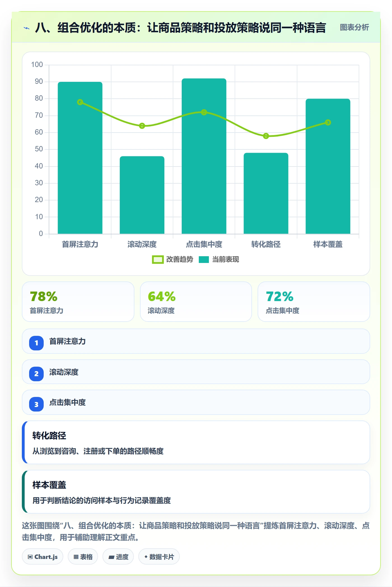
Task: Open the 64% 滚动深度 data card
Action: [196, 302]
